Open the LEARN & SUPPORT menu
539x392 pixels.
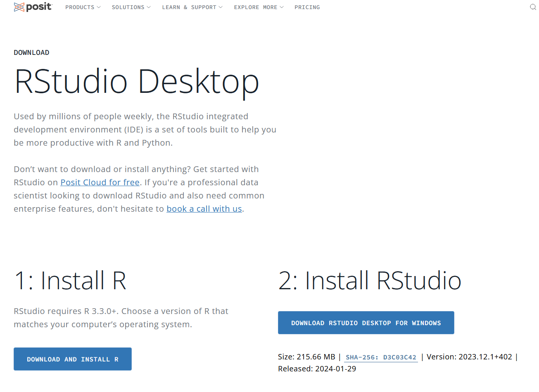pyautogui.click(x=189, y=7)
